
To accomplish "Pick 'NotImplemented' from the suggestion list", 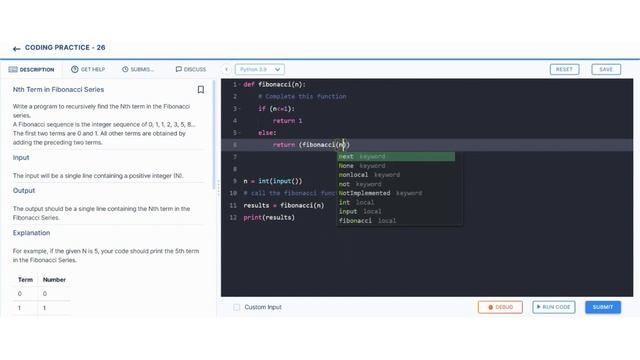I will tap(396, 193).
